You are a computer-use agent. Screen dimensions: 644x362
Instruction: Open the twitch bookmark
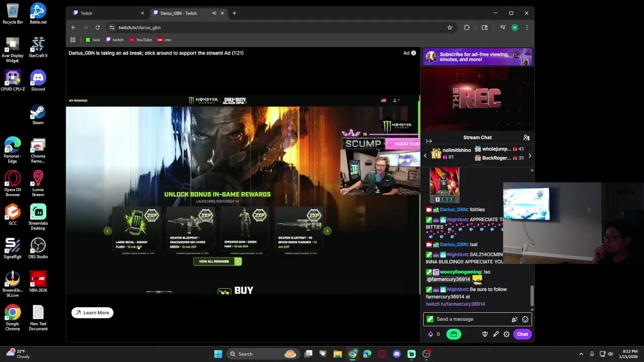pyautogui.click(x=115, y=40)
